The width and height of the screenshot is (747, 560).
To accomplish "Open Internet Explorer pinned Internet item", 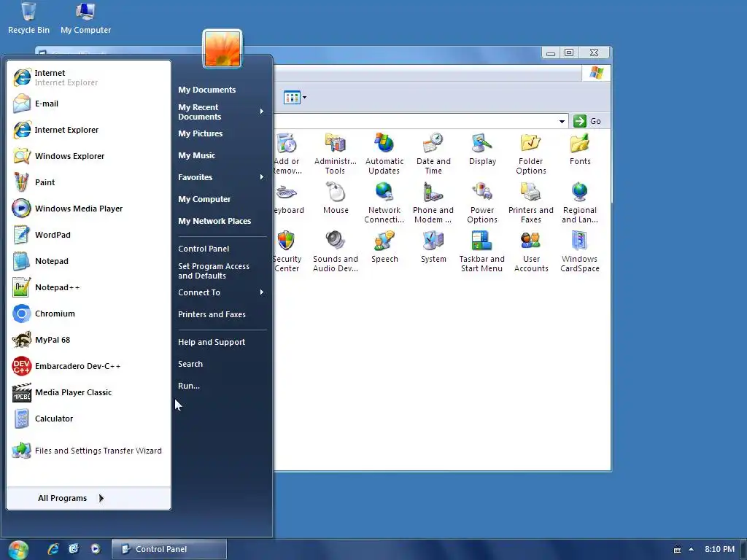I will tap(88, 77).
